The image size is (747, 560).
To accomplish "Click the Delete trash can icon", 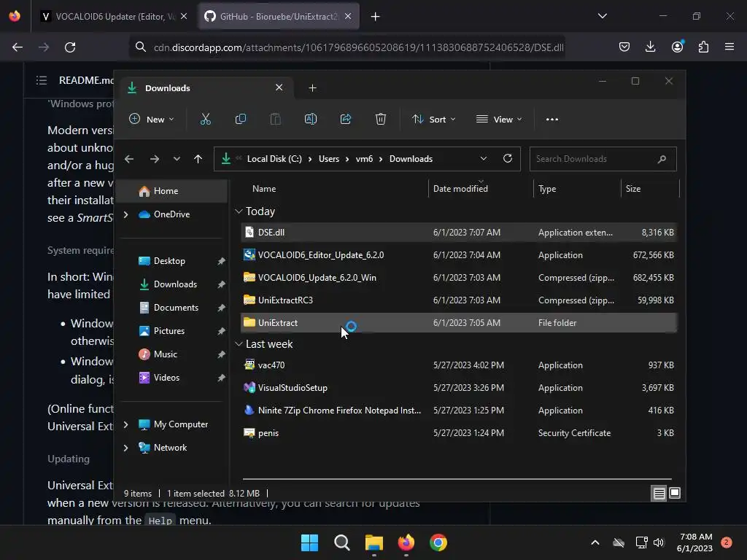I will pyautogui.click(x=381, y=119).
